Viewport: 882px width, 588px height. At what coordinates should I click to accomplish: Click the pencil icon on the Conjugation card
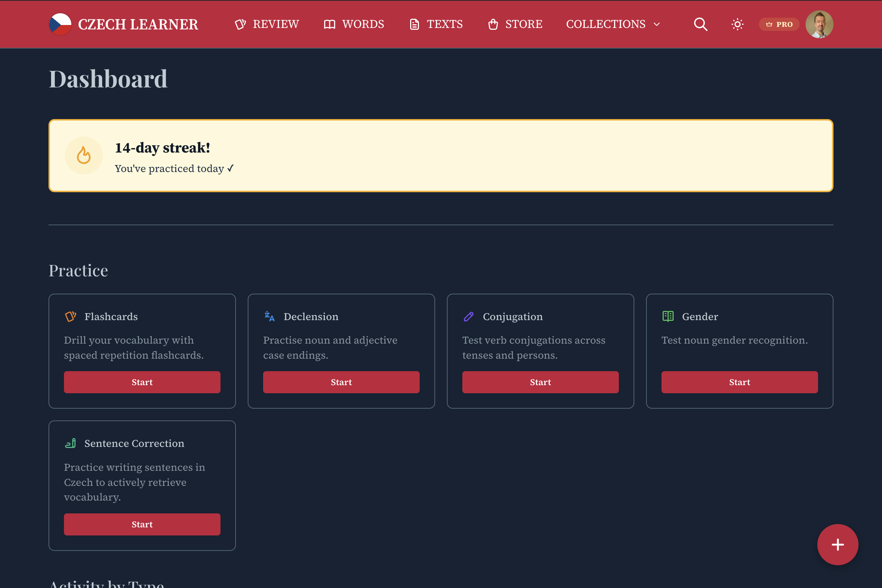[x=468, y=316]
